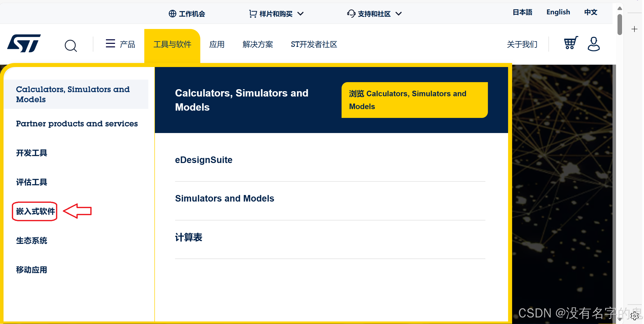Open the ST开发者社区 menu

[x=314, y=44]
